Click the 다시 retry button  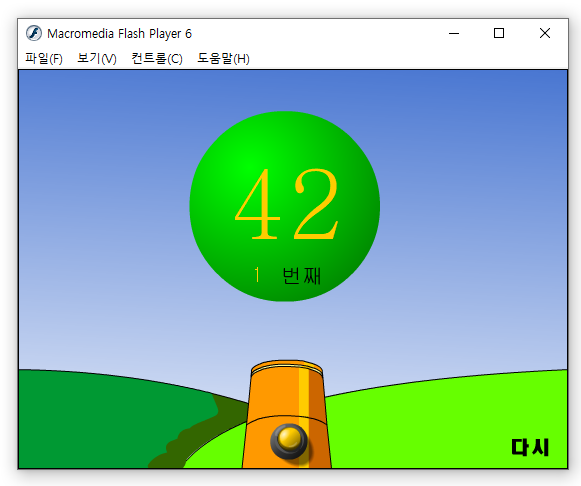tap(530, 447)
